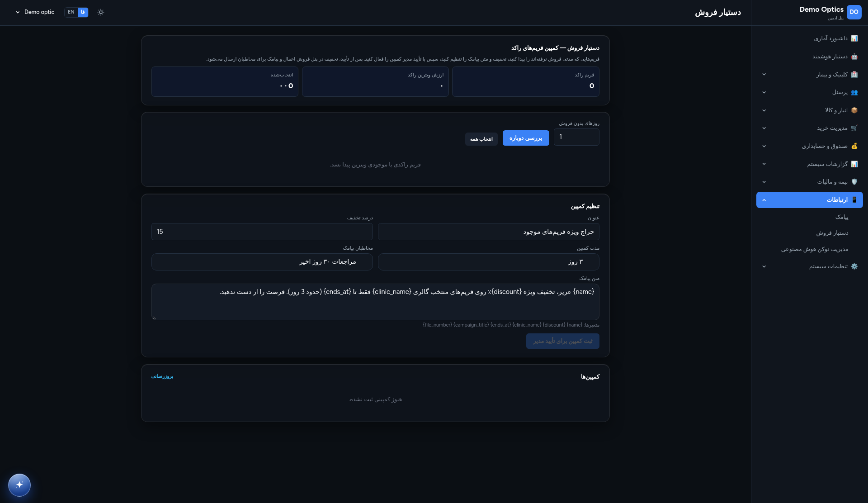Click the cashbox money bag icon
The image size is (868, 503).
[854, 146]
